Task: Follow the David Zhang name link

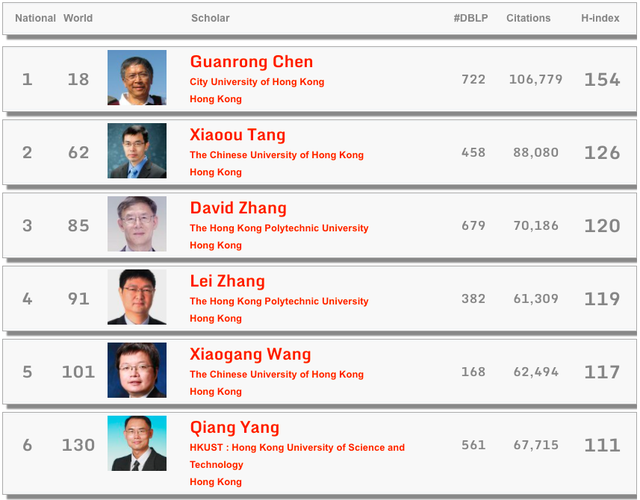Action: click(238, 208)
